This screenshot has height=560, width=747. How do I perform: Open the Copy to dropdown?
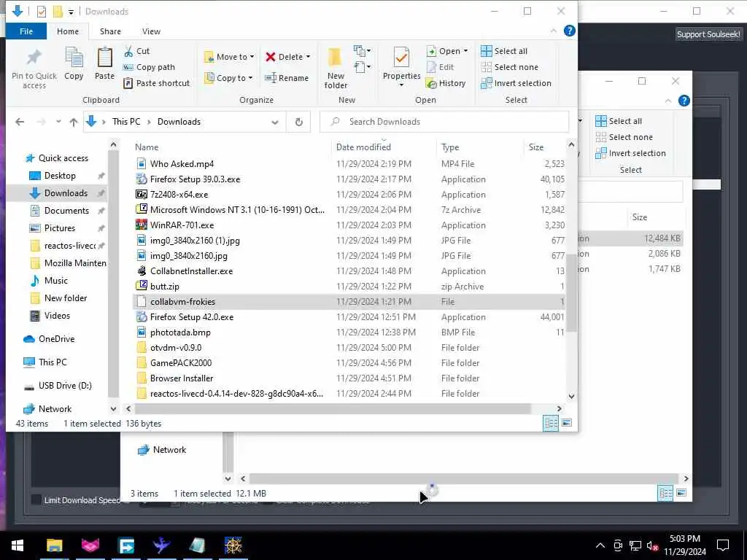(x=228, y=78)
